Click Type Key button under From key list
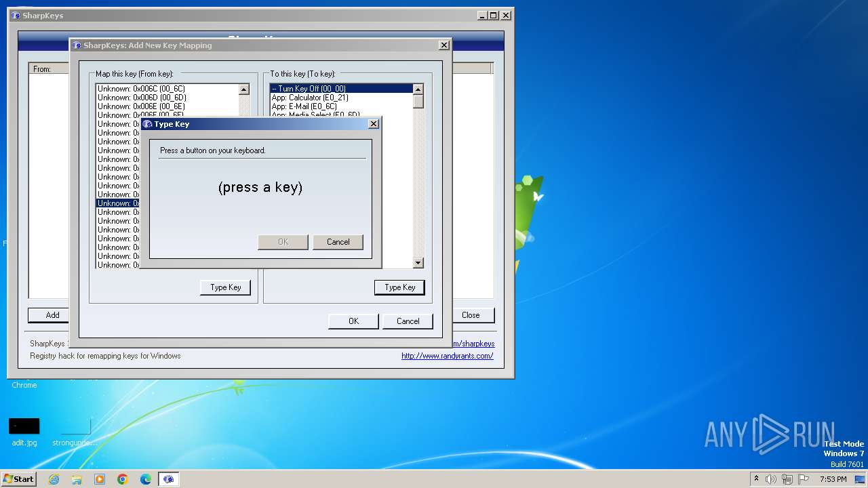Viewport: 868px width, 488px height. pyautogui.click(x=225, y=287)
